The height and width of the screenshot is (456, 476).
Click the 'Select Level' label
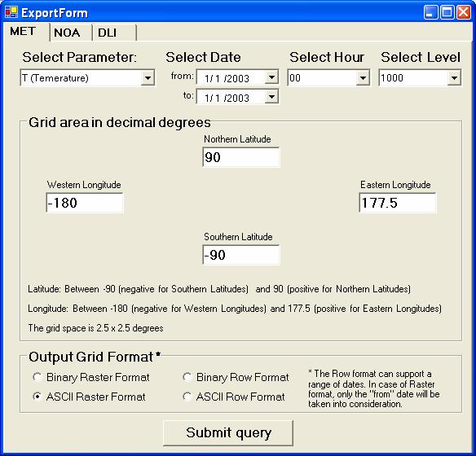click(421, 57)
